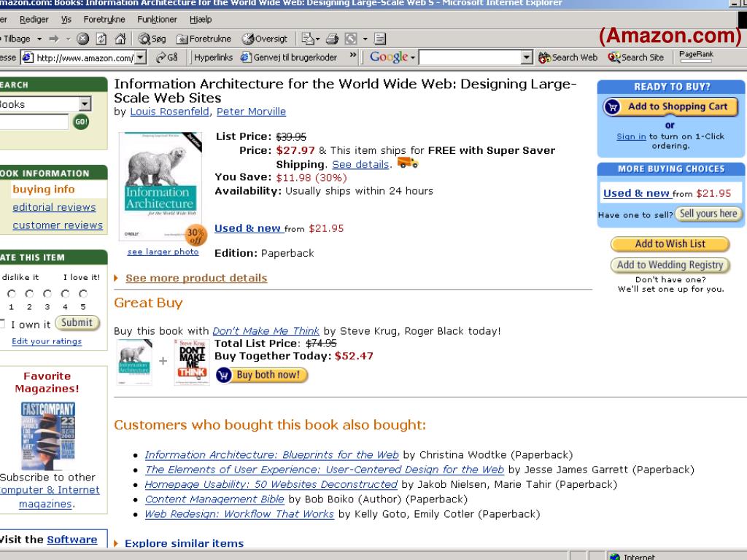Click the Refresh page toolbar icon

click(101, 39)
